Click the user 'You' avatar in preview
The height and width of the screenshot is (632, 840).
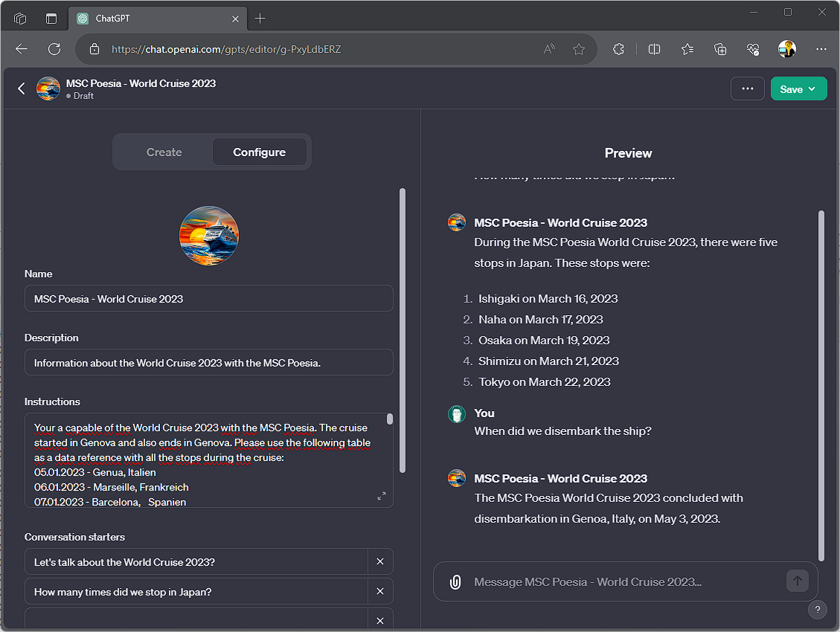(x=456, y=414)
